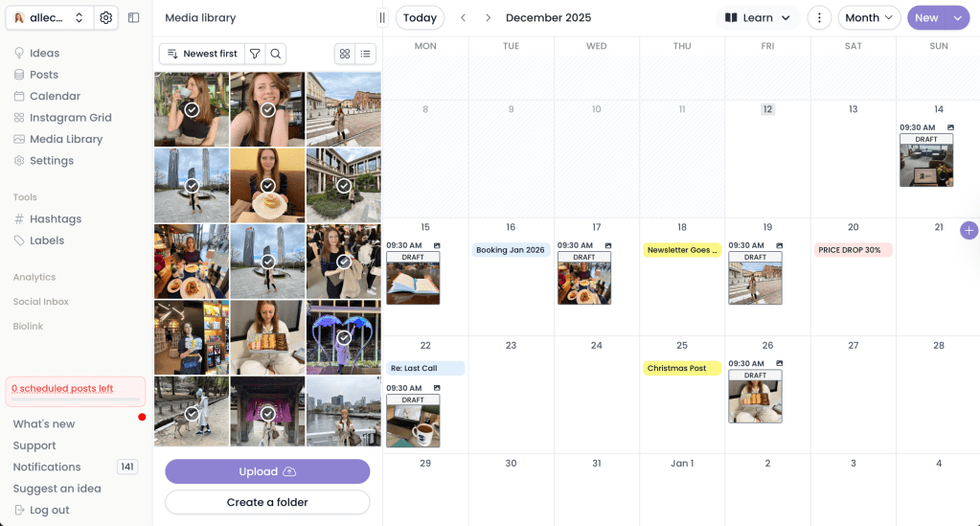Switch media library to list view

[x=366, y=54]
